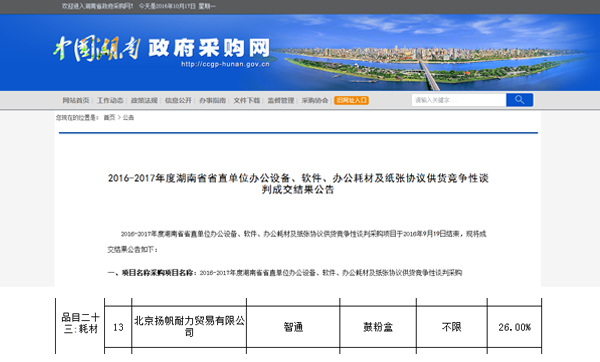Click the announcement title heading
Image resolution: width=600 pixels, height=362 pixels.
point(298,184)
